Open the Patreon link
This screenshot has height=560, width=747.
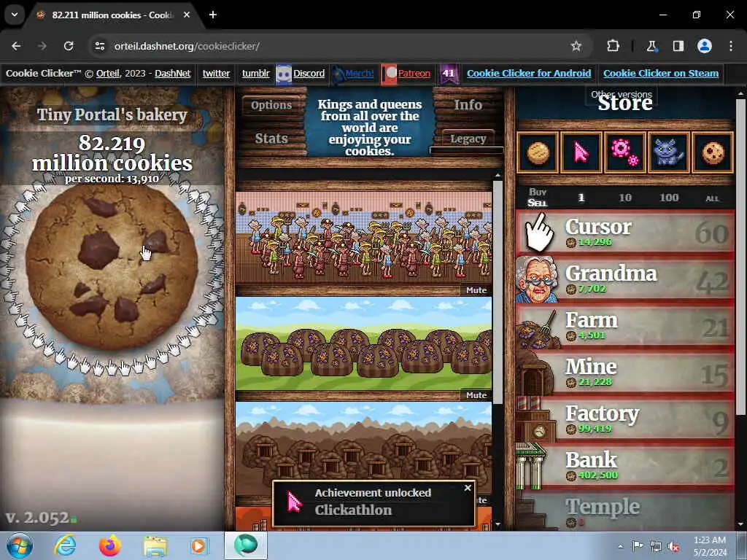(414, 74)
